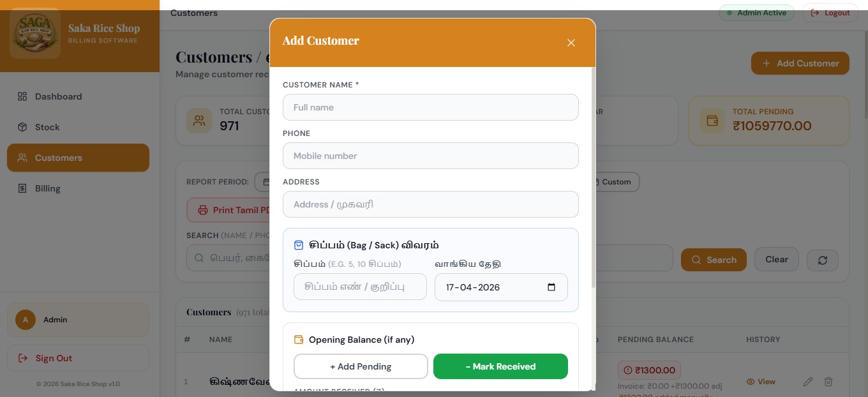The image size is (868, 397).
Task: Click the Add Pending option
Action: [x=361, y=366]
